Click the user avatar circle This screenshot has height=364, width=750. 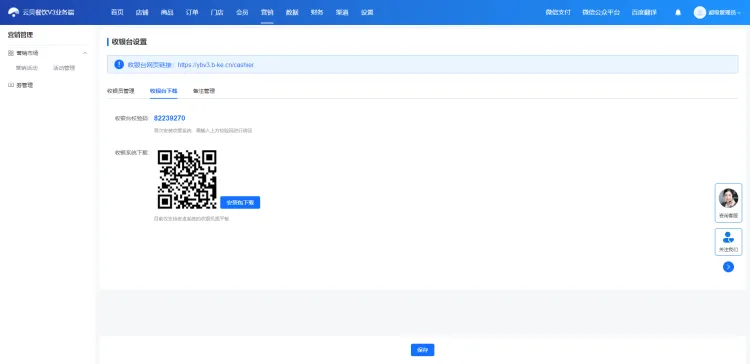coord(700,12)
